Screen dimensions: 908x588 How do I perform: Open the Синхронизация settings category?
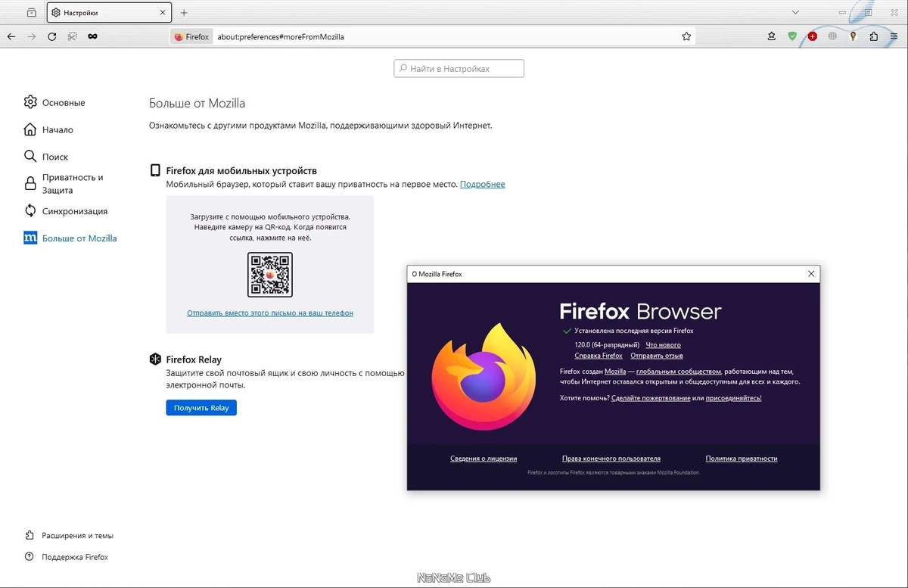click(66, 211)
